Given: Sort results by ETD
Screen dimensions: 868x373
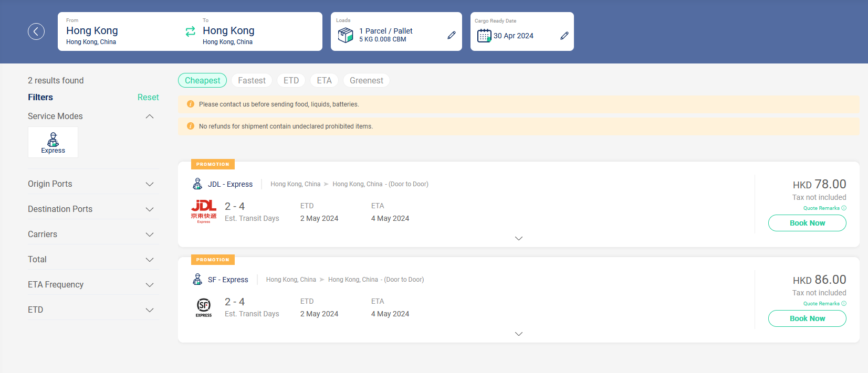Looking at the screenshot, I should pyautogui.click(x=291, y=80).
